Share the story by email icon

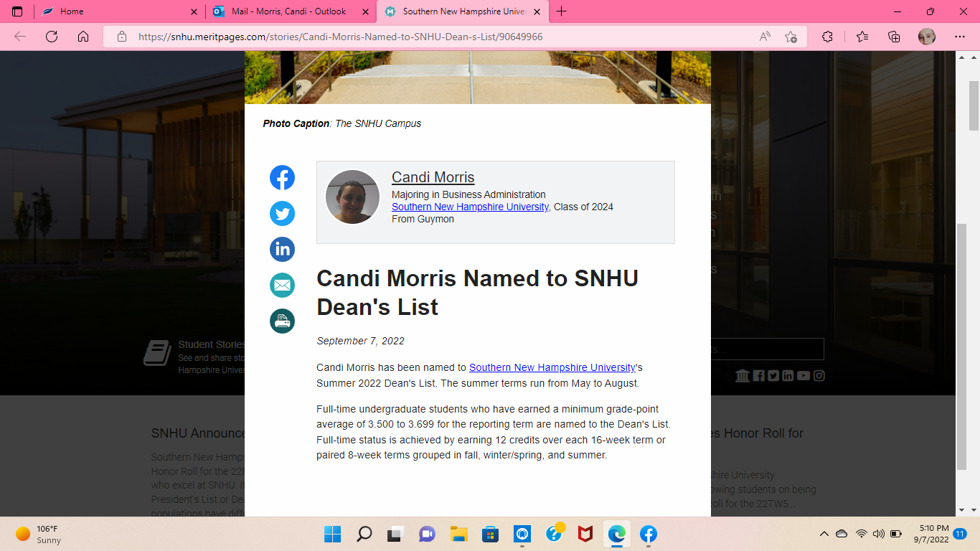click(282, 285)
